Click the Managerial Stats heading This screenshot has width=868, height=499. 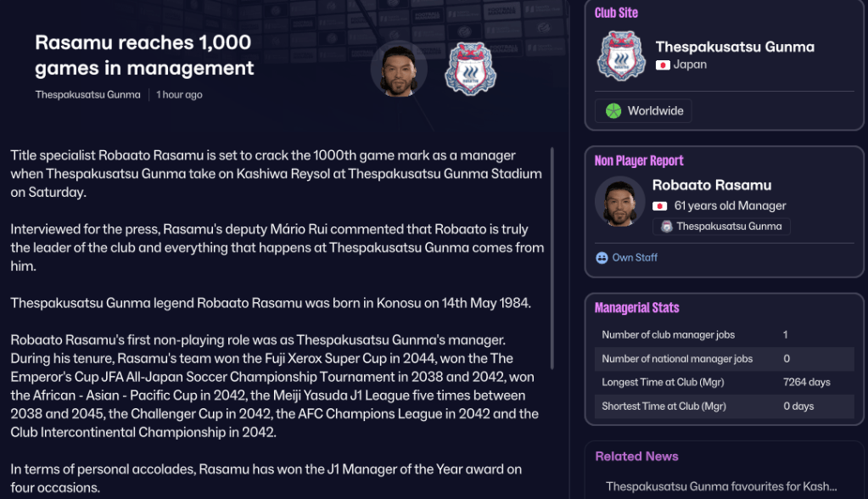pos(636,307)
